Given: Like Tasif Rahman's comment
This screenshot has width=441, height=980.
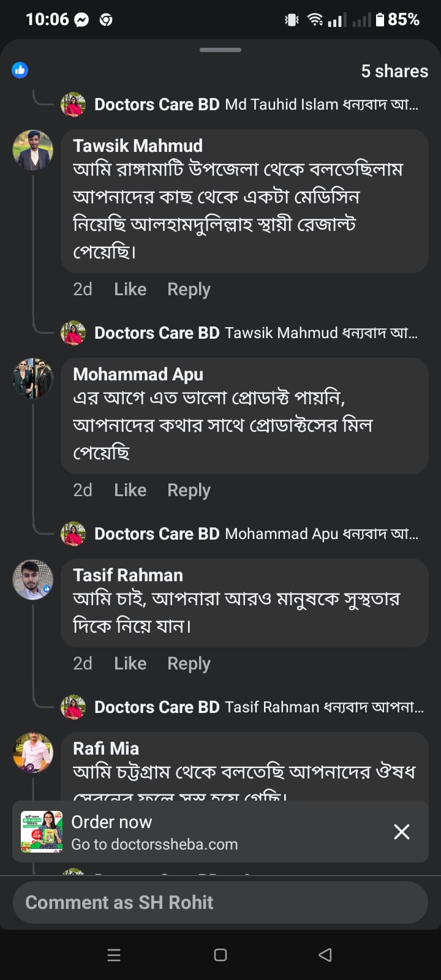Looking at the screenshot, I should point(130,663).
